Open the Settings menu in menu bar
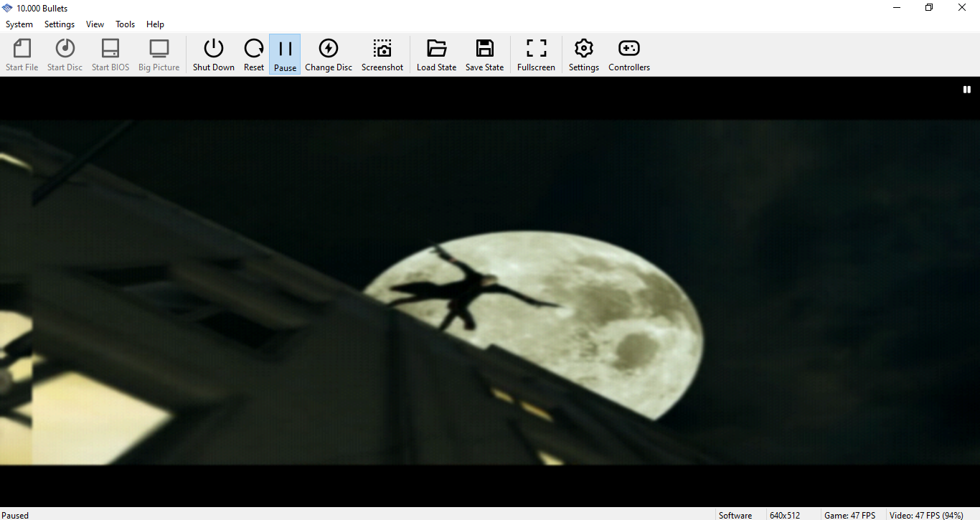 [60, 24]
